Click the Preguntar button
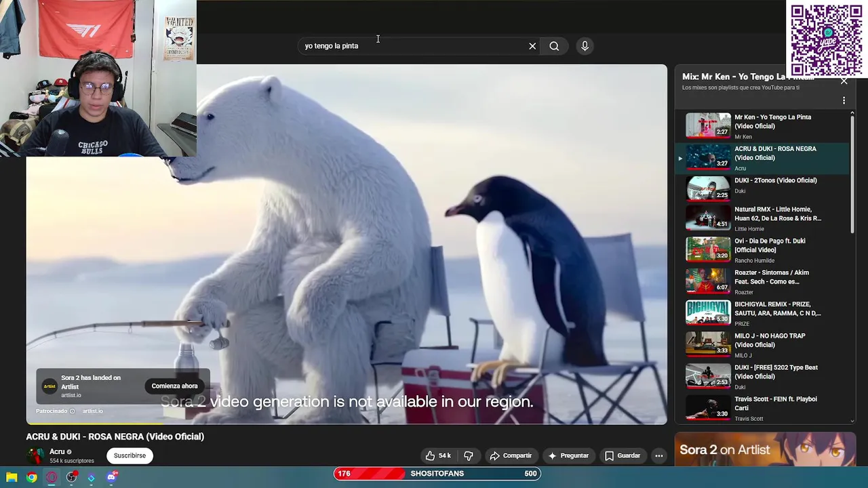 [568, 455]
